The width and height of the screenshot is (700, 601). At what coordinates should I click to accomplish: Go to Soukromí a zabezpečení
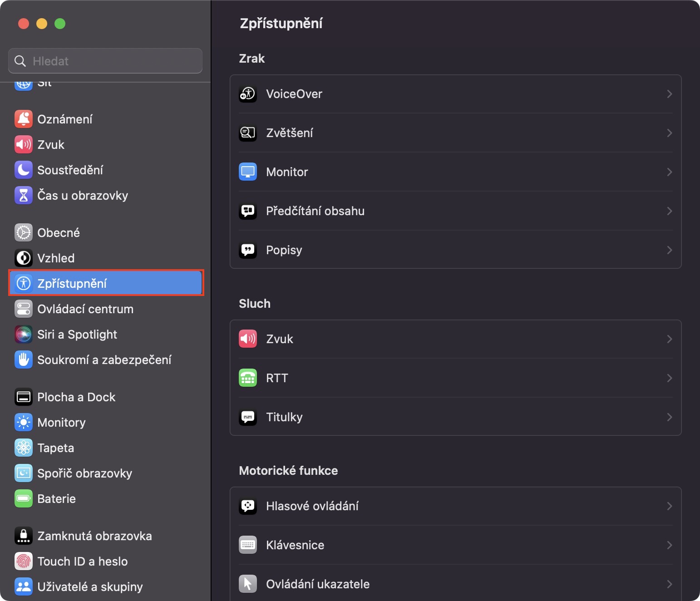104,360
